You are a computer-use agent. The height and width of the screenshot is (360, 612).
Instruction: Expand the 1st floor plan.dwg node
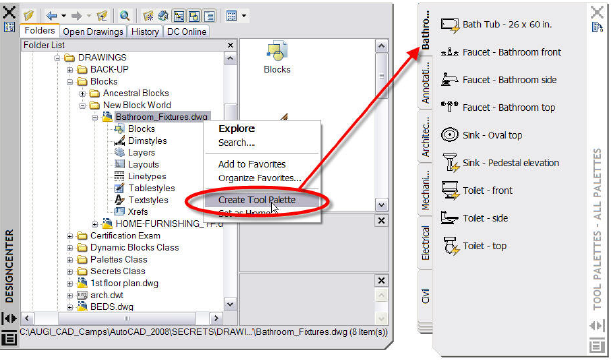pos(70,283)
